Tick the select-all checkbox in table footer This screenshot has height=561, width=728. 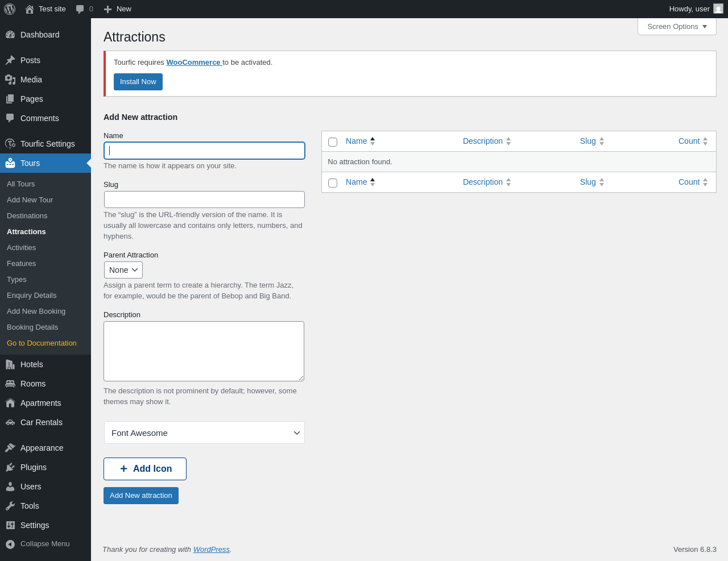tap(333, 182)
